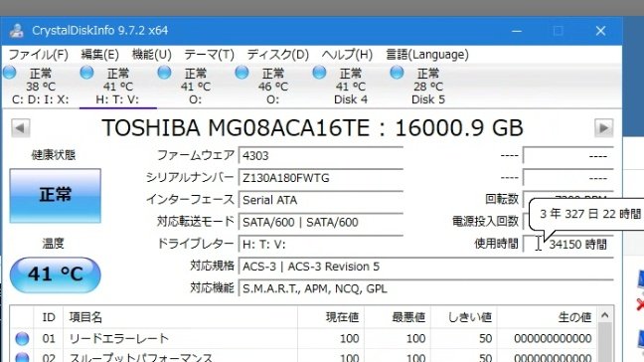
Task: Click status orb of C: D: I: X: disk
Action: point(10,73)
